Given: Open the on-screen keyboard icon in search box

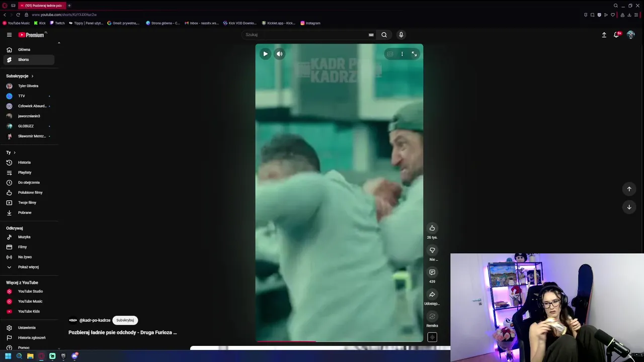Looking at the screenshot, I should click(x=371, y=35).
